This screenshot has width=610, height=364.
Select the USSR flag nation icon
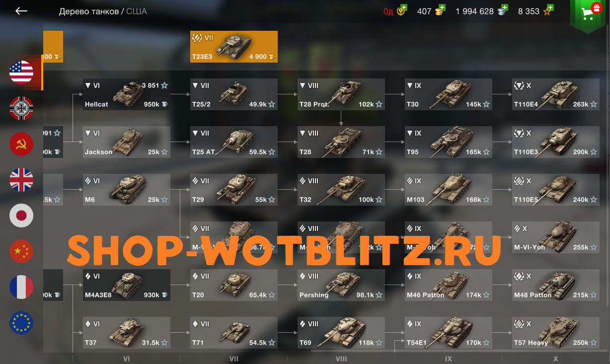21,144
